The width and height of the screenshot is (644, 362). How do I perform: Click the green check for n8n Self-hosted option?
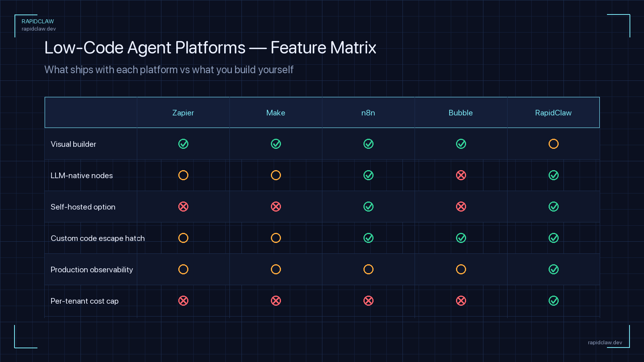(x=368, y=206)
